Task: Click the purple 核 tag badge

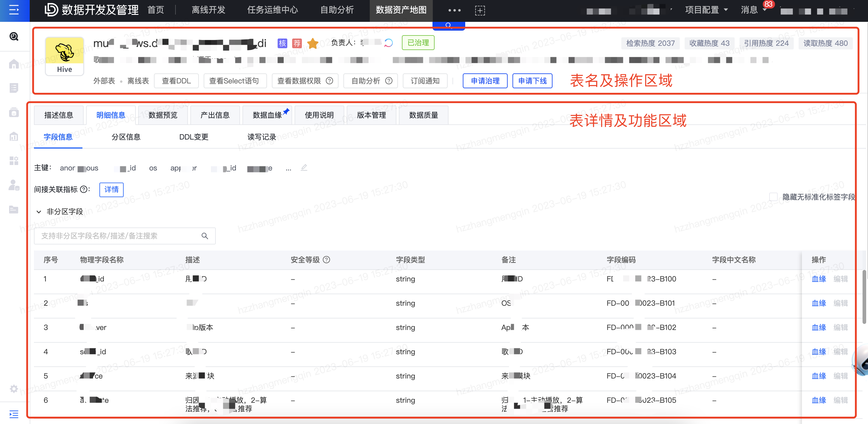Action: click(282, 43)
